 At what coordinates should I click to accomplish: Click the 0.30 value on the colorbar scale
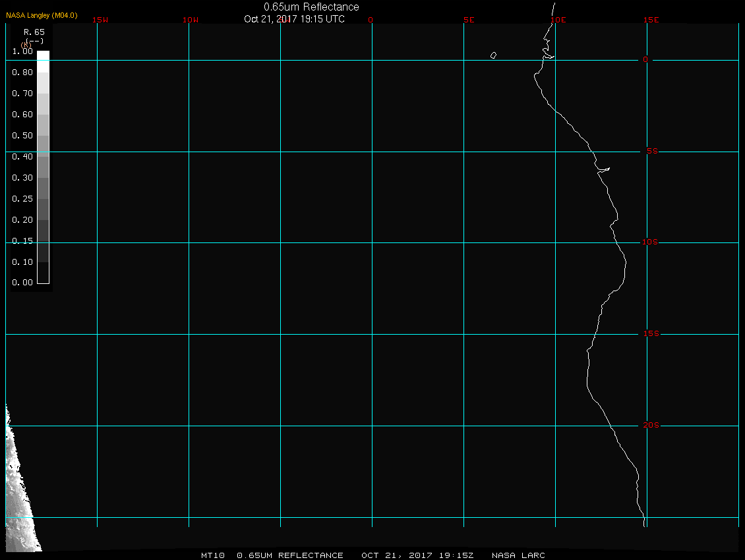pyautogui.click(x=22, y=178)
